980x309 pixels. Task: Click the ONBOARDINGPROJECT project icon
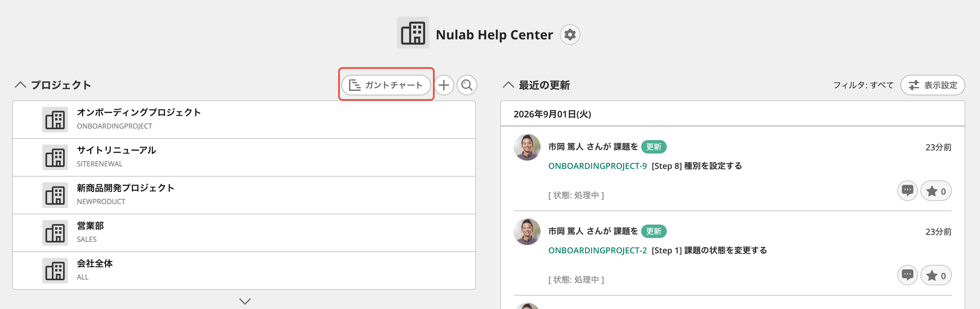click(x=55, y=120)
